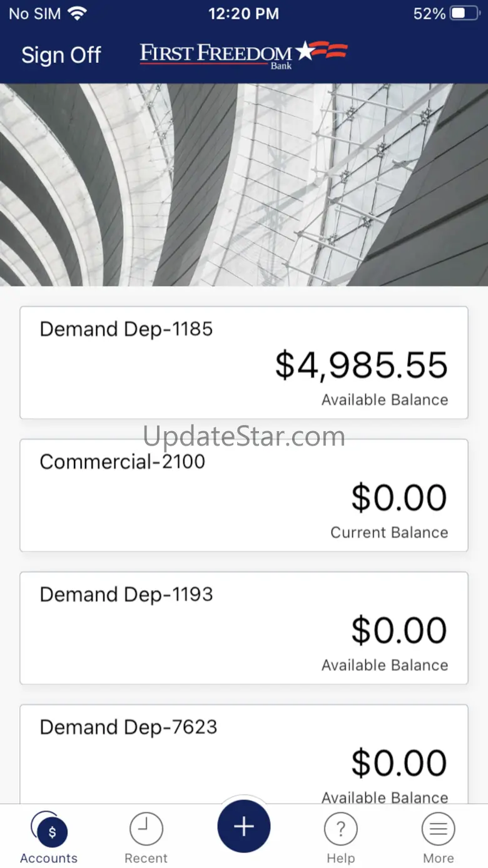The width and height of the screenshot is (488, 868).
Task: View the Demand Dep-7623 account
Action: tap(243, 754)
